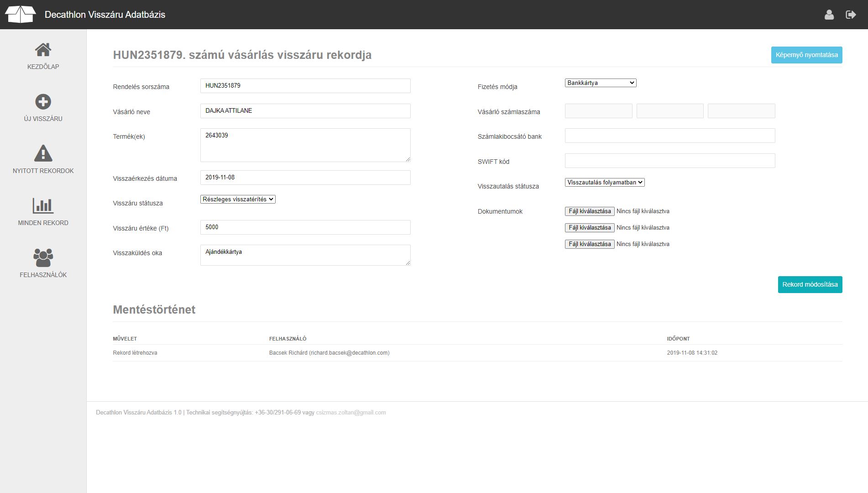The image size is (868, 493).
Task: Click the Új visszáru plus icon
Action: 43,102
